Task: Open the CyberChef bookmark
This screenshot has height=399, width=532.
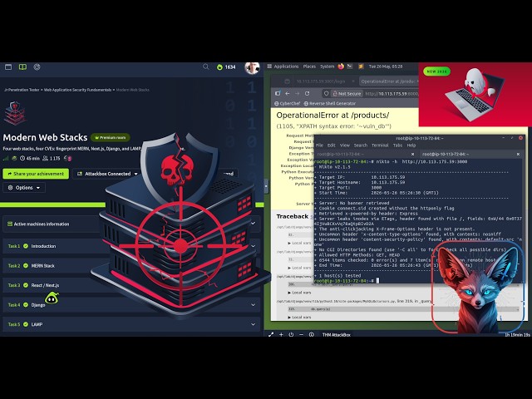Action: pyautogui.click(x=287, y=103)
